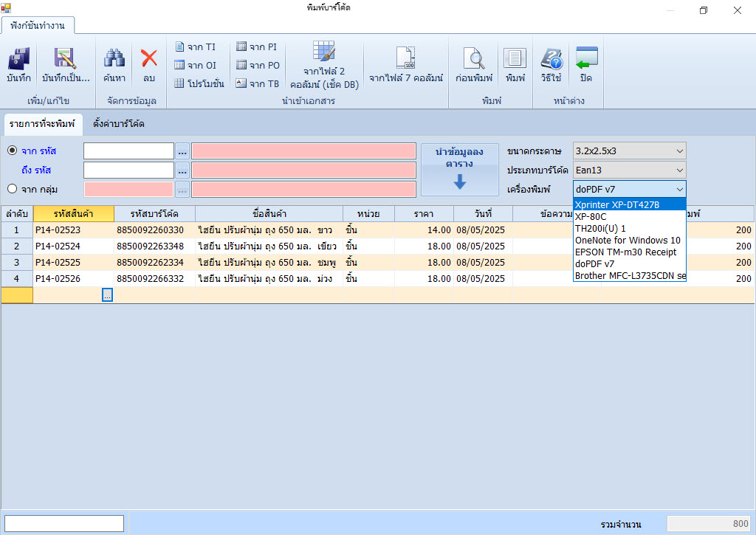Select the ค้นหา search binoculars icon
The width and height of the screenshot is (756, 535).
click(x=114, y=65)
